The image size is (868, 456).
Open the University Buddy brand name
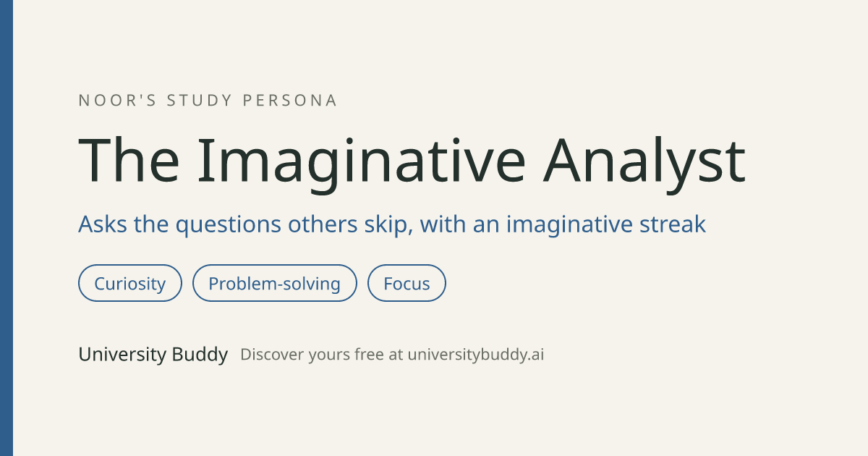click(x=153, y=355)
